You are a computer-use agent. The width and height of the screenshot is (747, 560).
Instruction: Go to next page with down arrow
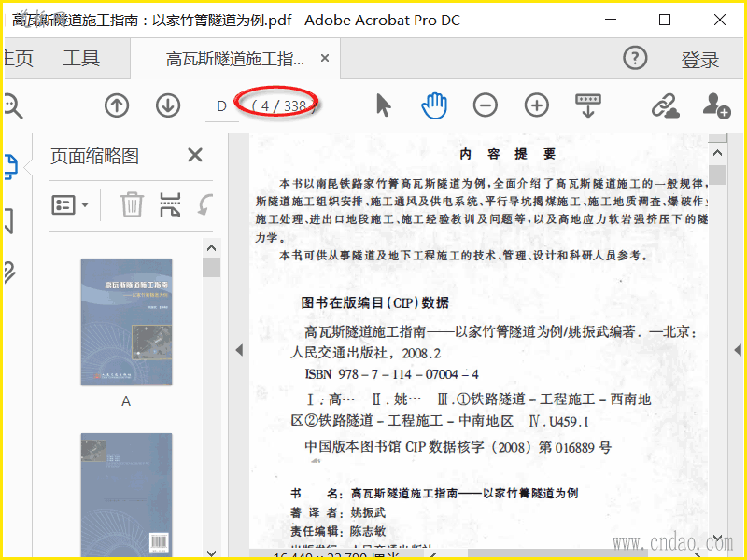pyautogui.click(x=168, y=105)
